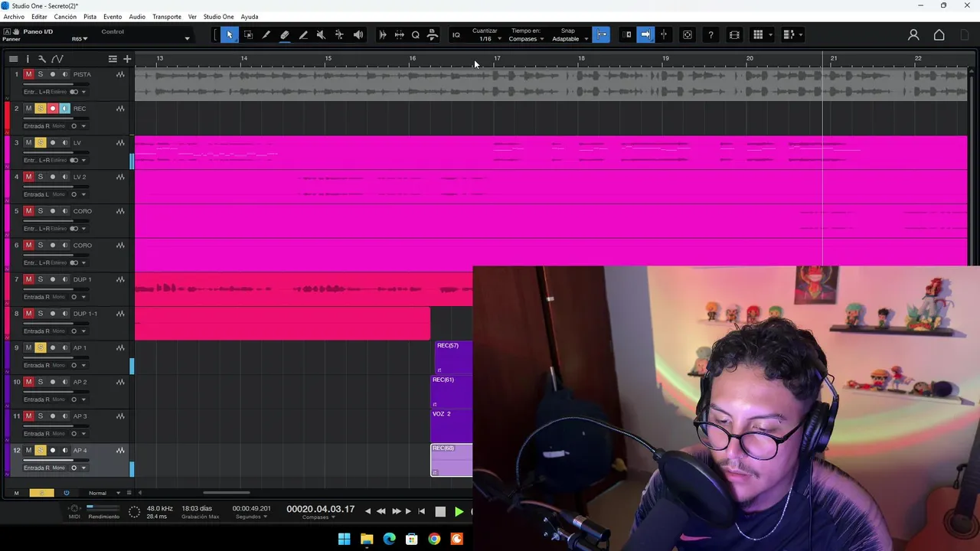The image size is (980, 551).
Task: Toggle monitor on REC track
Action: click(64, 109)
